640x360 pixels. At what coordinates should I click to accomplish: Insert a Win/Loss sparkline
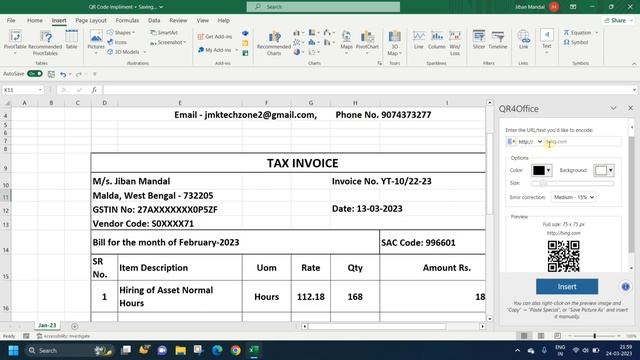coord(455,42)
